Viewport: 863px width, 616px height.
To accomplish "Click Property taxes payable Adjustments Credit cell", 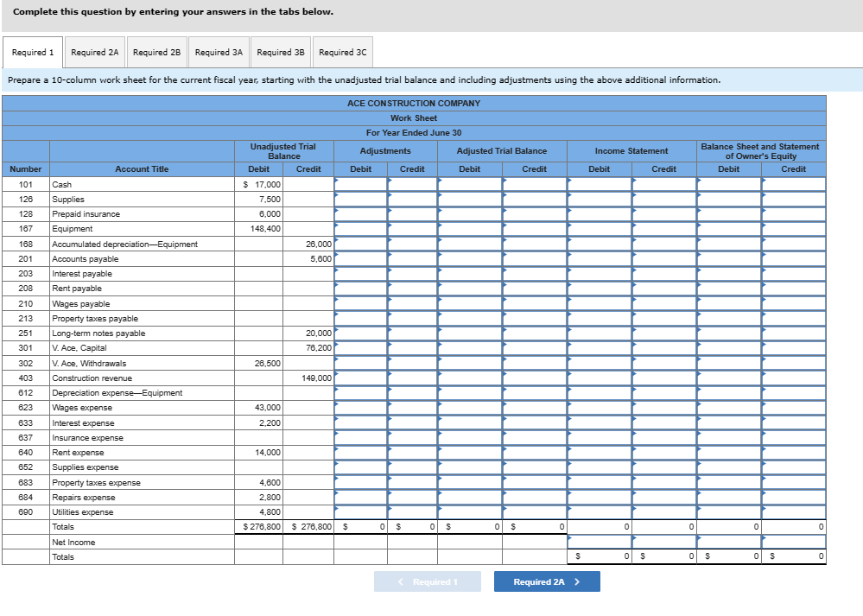I will coord(412,318).
